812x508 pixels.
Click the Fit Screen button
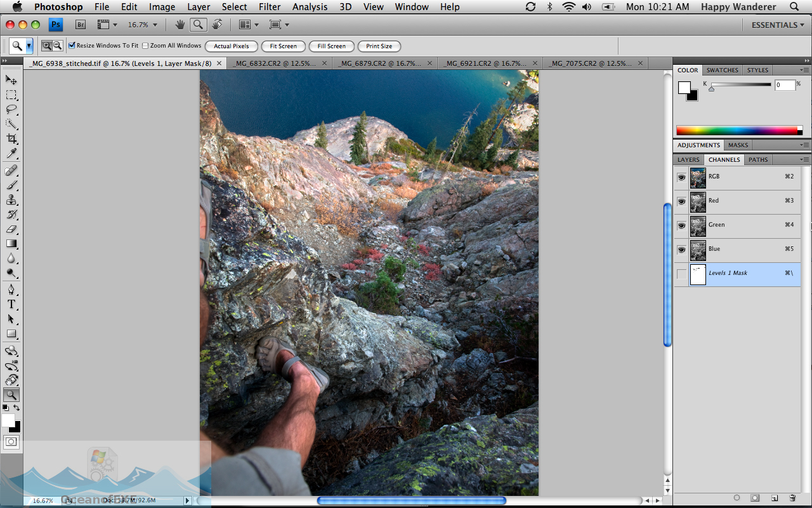[x=283, y=46]
